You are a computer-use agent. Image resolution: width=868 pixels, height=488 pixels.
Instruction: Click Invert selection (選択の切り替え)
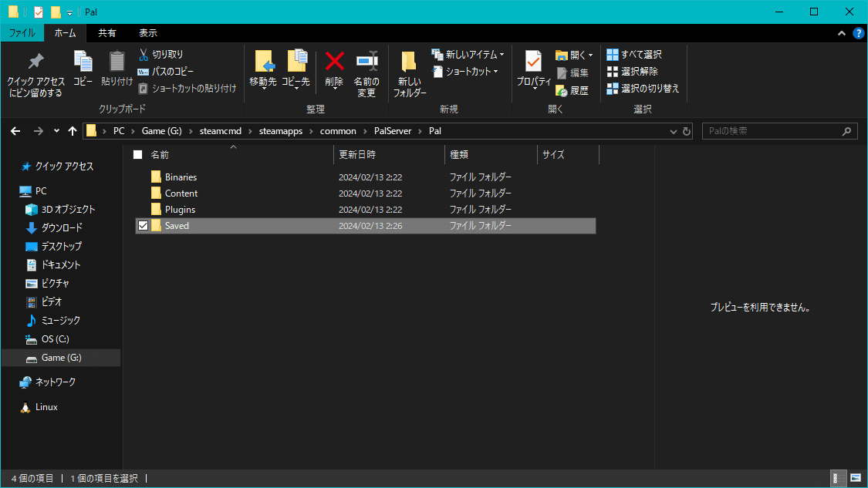pos(643,89)
